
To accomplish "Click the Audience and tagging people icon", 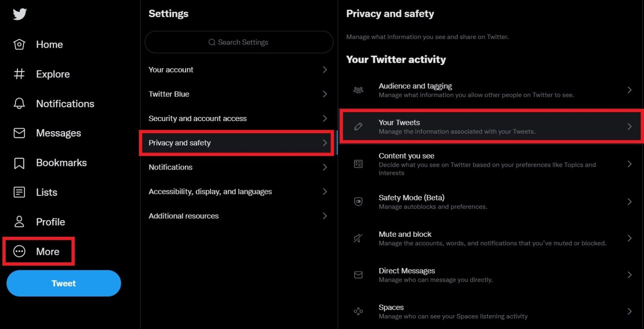I will 358,89.
